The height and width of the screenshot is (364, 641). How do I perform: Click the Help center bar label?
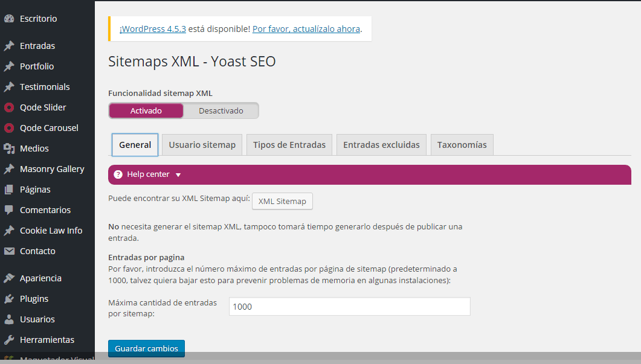148,174
